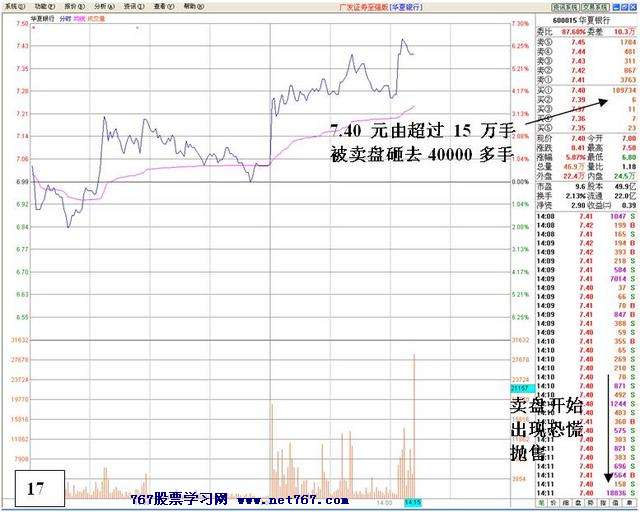Open the 分析 menu
The width and height of the screenshot is (640, 512).
(x=104, y=7)
